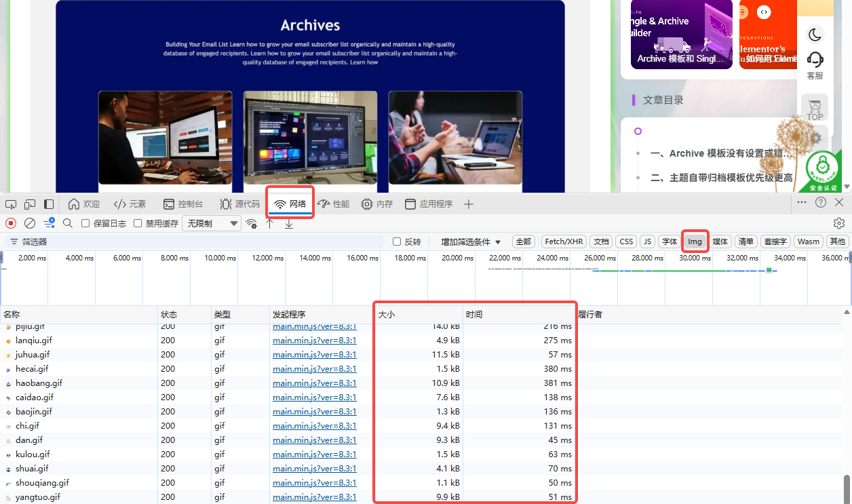The height and width of the screenshot is (504, 852).
Task: Open network conditions via the wifi-gear icon
Action: [x=252, y=223]
